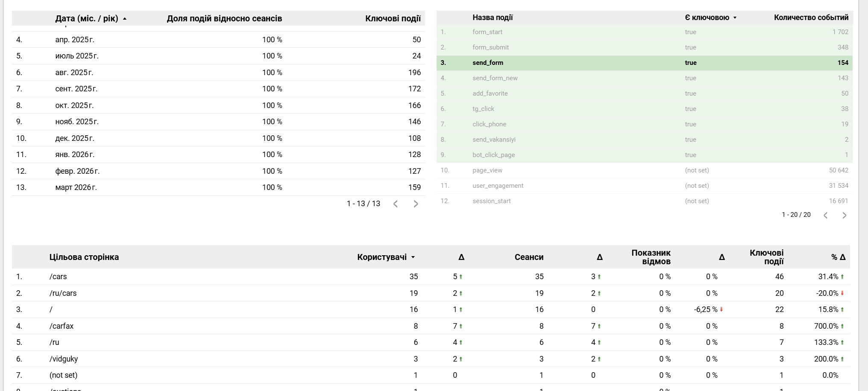Click sort arrow next to Користувачі header

pyautogui.click(x=413, y=257)
